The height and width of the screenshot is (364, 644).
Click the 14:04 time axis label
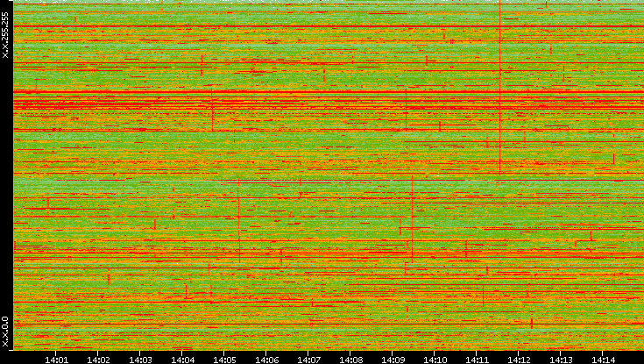[182, 360]
